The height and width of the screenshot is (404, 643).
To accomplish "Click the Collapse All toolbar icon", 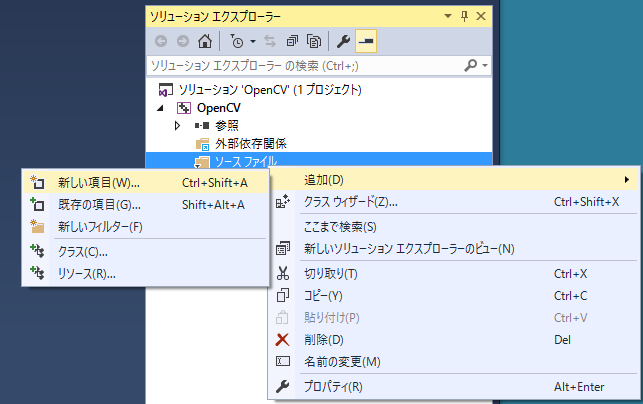I will 292,42.
